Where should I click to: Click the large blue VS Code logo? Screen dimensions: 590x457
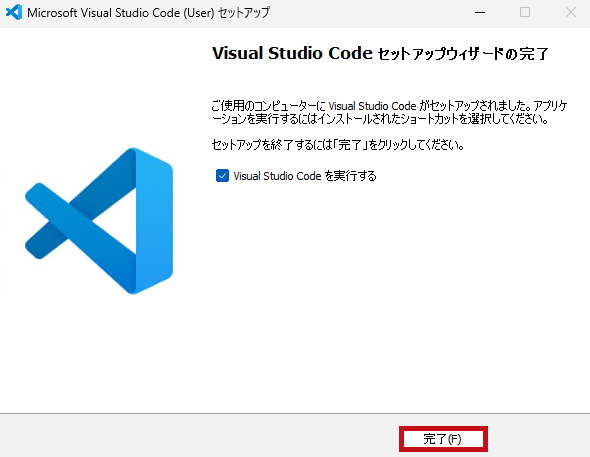[99, 221]
